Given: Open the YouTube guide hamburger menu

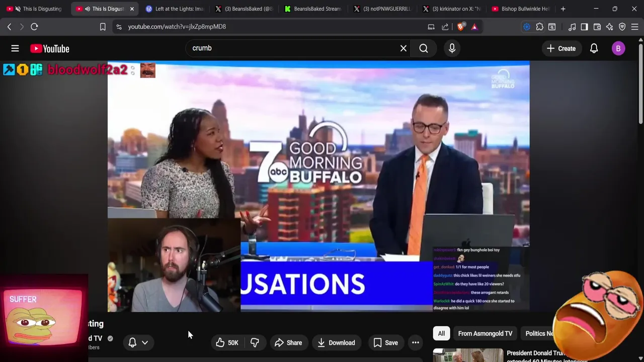Looking at the screenshot, I should 15,48.
